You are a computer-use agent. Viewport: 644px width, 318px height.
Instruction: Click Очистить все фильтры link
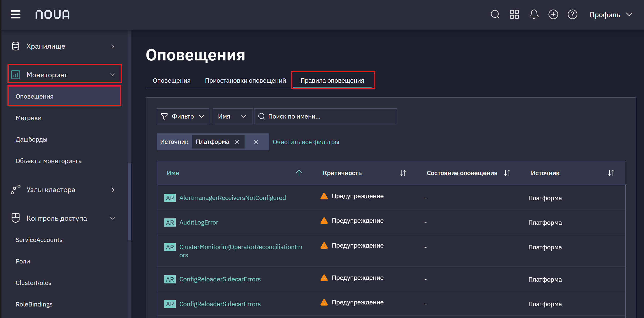coord(306,142)
